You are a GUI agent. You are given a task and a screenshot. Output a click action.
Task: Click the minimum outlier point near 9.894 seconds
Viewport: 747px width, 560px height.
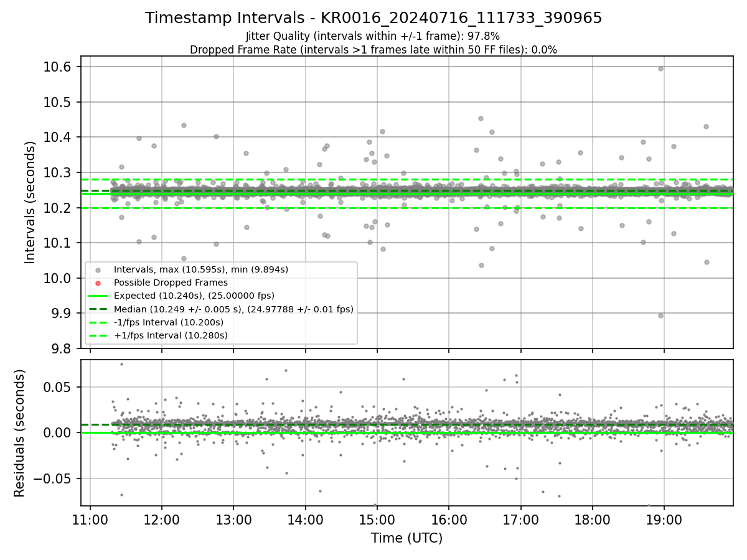point(660,315)
